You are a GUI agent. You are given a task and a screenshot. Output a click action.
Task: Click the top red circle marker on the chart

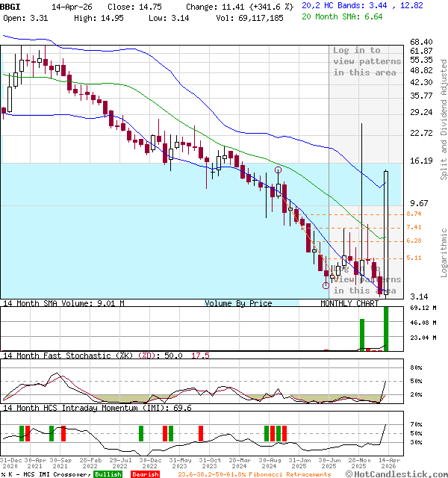279,170
